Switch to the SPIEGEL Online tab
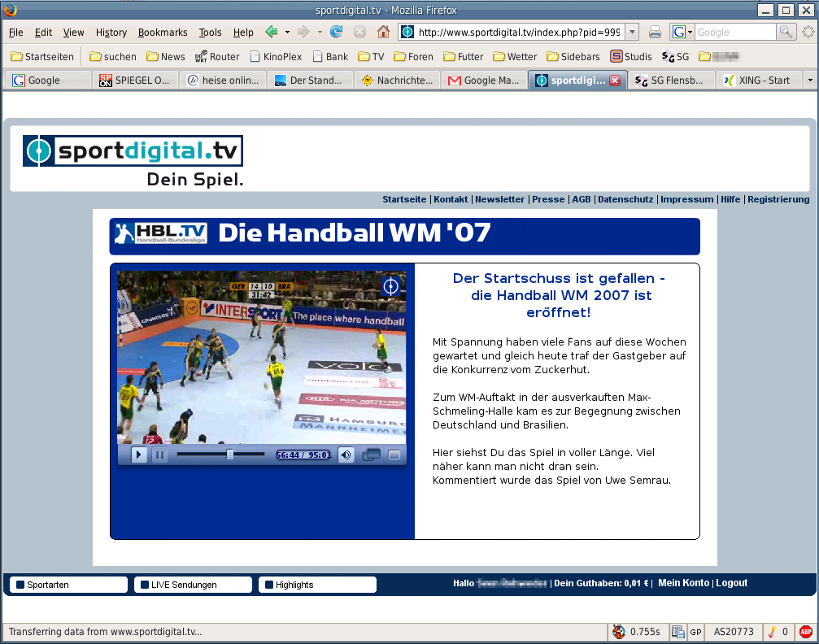The height and width of the screenshot is (644, 819). click(135, 80)
